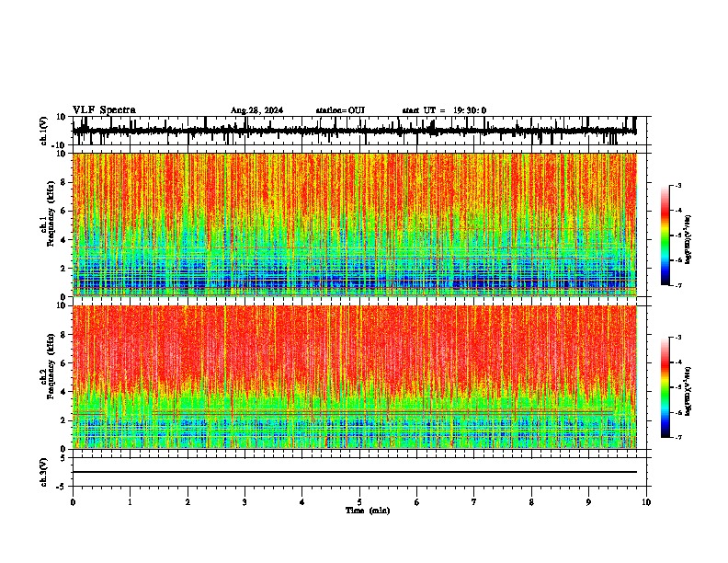Click the "2" kHz tick on ch.1 spectrogram axis
The width and height of the screenshot is (728, 563).
[x=63, y=268]
